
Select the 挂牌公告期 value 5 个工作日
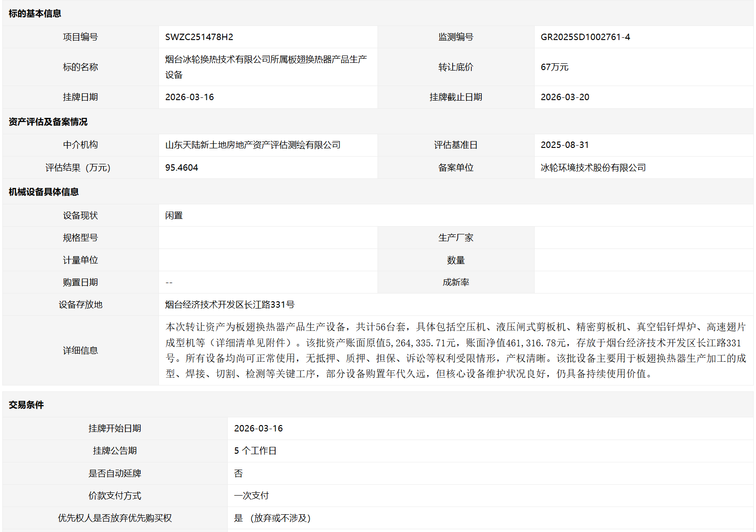(x=255, y=451)
